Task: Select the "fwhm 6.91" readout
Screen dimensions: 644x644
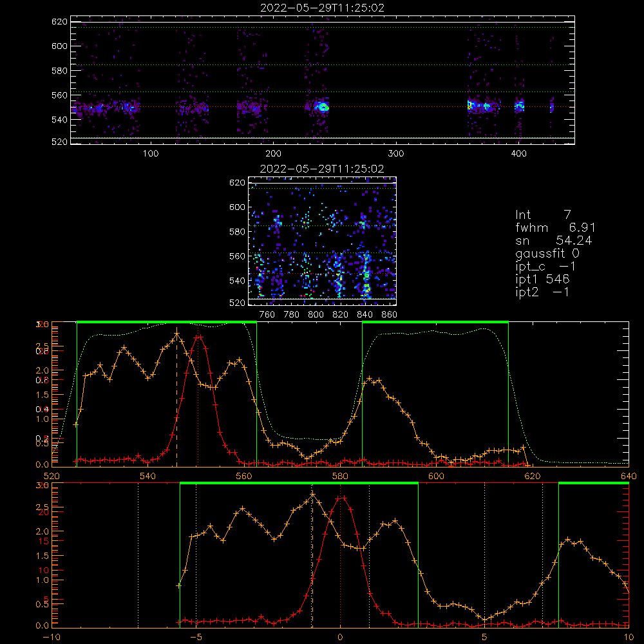Action: (x=555, y=227)
